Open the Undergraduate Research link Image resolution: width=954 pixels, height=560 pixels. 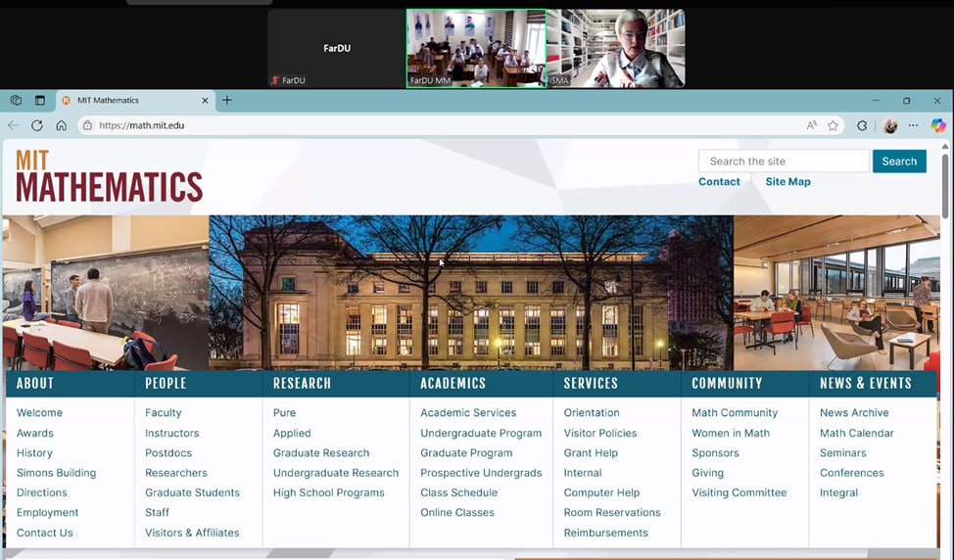coord(336,473)
